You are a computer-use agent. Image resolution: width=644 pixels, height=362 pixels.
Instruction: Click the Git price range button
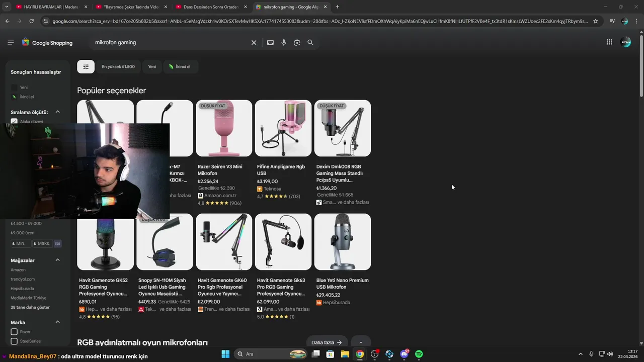pyautogui.click(x=57, y=243)
